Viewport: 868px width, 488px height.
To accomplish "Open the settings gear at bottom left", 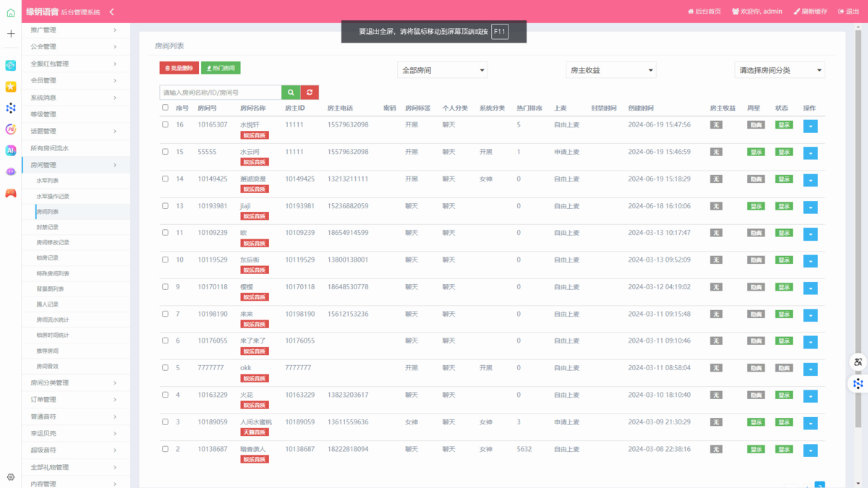I will click(11, 477).
